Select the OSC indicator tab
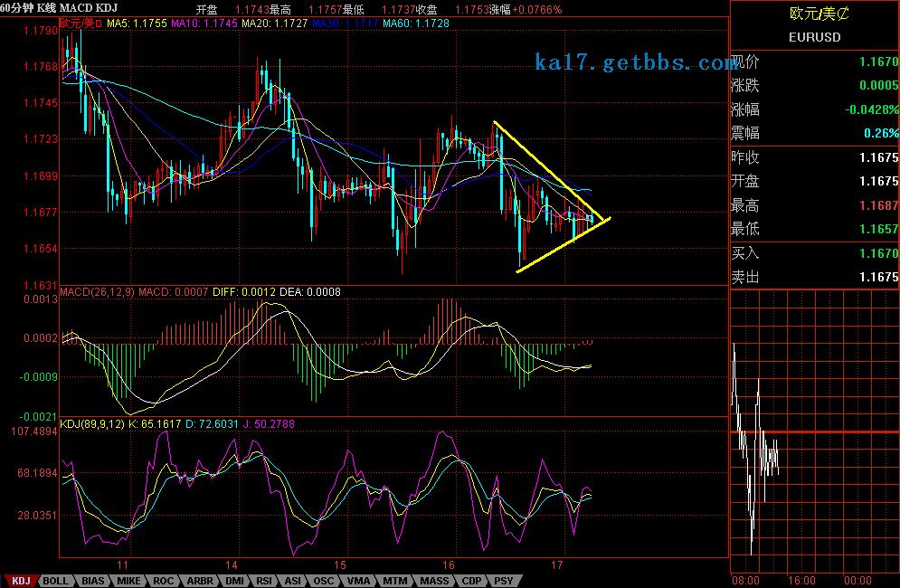The image size is (900, 588). (324, 581)
